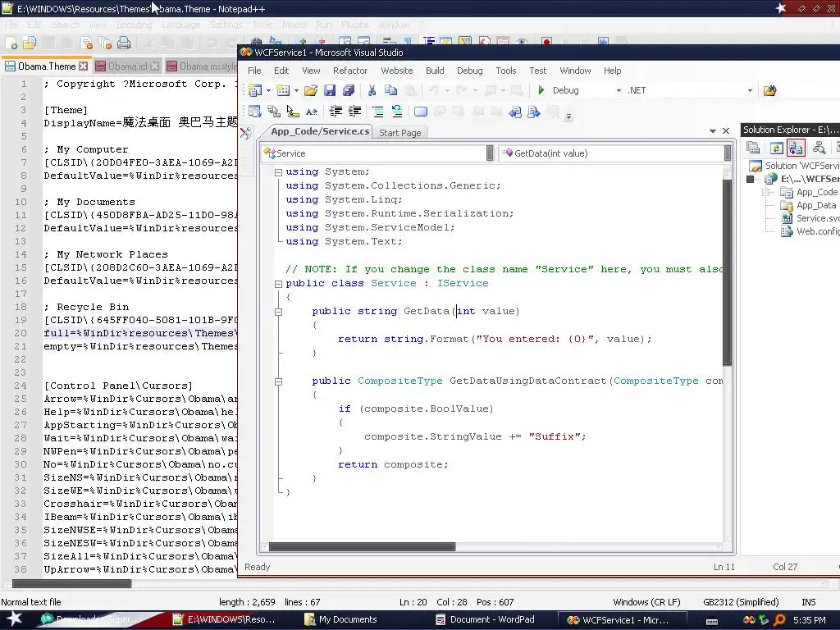Click the 5:35 PM system clock
Viewport: 840px width, 630px height.
(810, 620)
